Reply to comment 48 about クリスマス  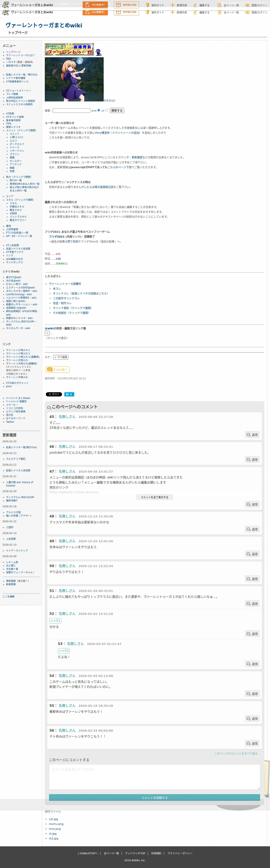pyautogui.click(x=252, y=529)
